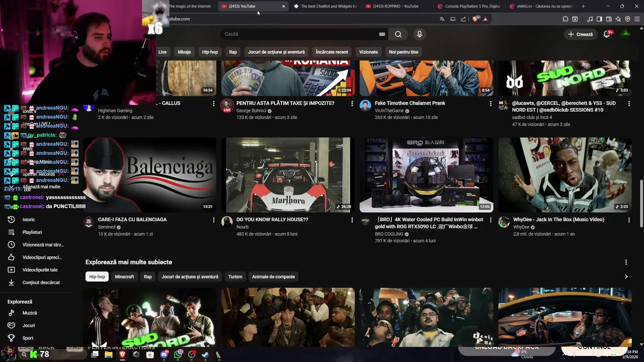
Task: Select the Mixaje filter chip
Action: (x=184, y=52)
